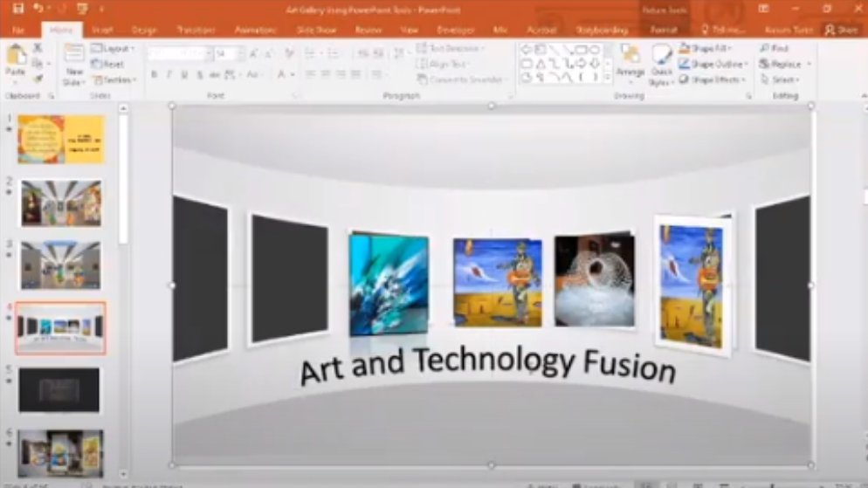
Task: Toggle text shadow
Action: (x=200, y=74)
